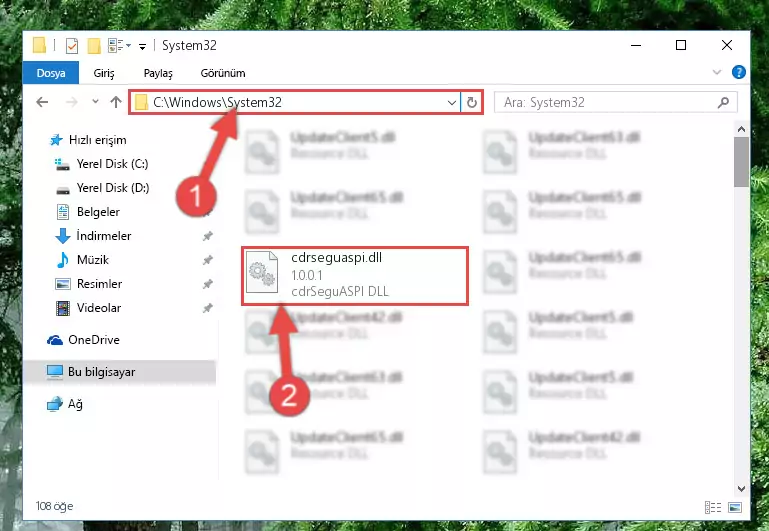
Task: Switch to Details view icon
Action: pos(713,507)
